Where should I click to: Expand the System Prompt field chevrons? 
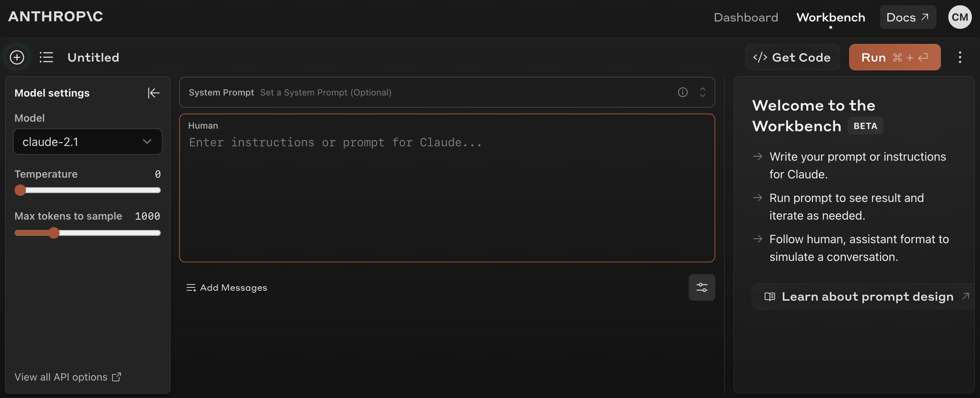pyautogui.click(x=703, y=92)
